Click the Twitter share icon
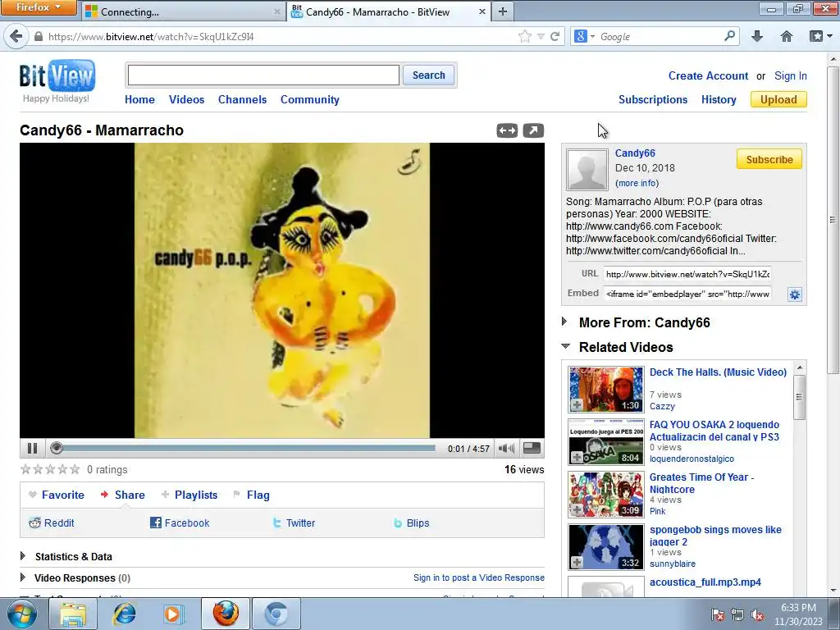 pyautogui.click(x=276, y=523)
